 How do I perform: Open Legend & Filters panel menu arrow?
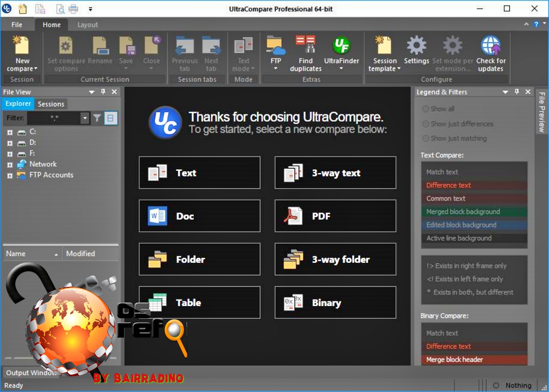pyautogui.click(x=505, y=92)
